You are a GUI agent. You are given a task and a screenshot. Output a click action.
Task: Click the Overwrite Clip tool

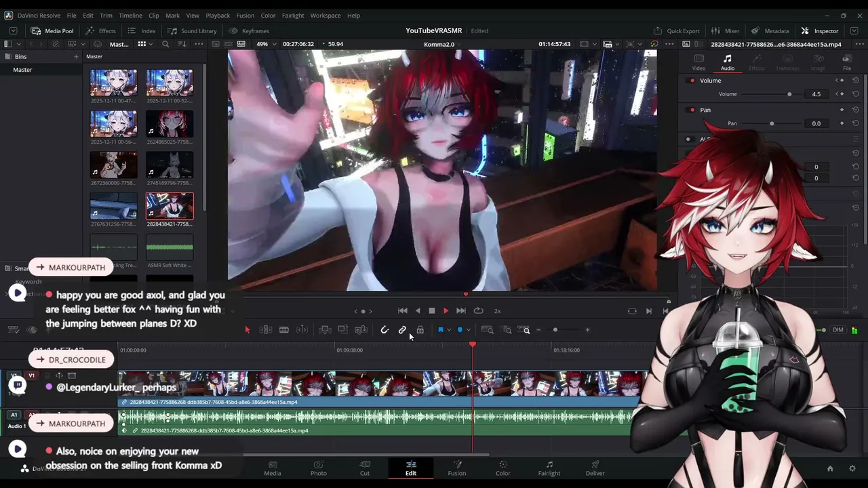343,330
